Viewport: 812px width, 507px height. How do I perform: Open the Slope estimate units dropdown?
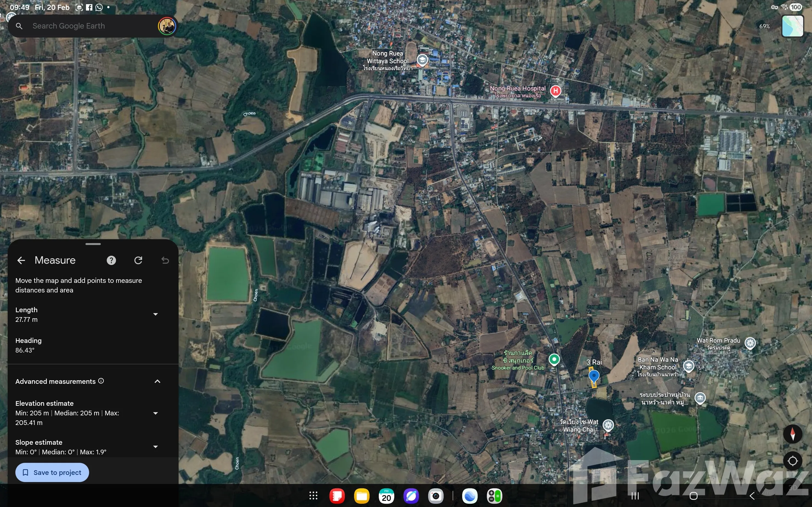pos(156,447)
